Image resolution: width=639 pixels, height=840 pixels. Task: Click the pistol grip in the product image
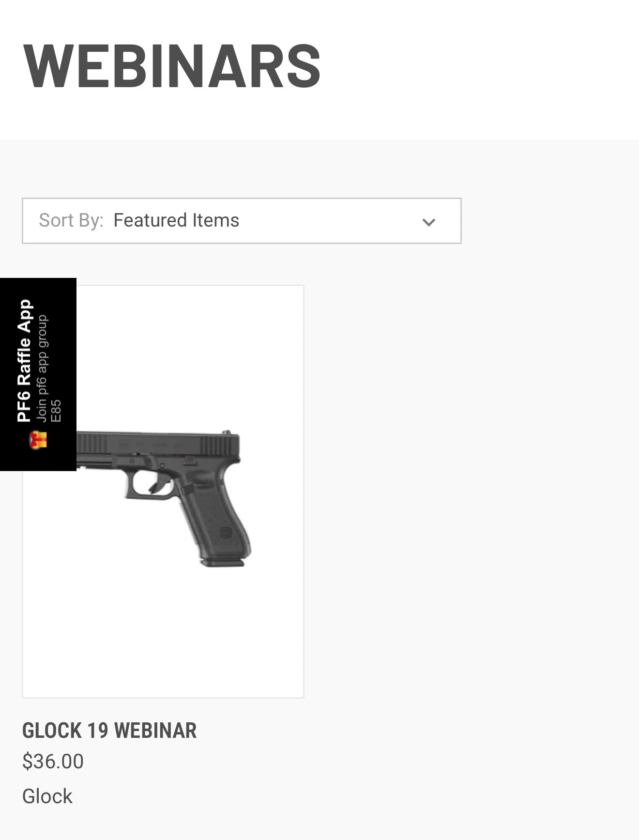click(x=218, y=523)
